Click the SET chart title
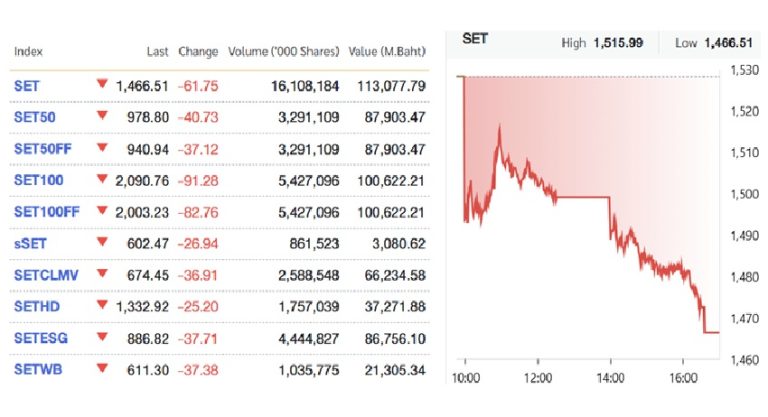Screen dimensions: 768x417 475,39
